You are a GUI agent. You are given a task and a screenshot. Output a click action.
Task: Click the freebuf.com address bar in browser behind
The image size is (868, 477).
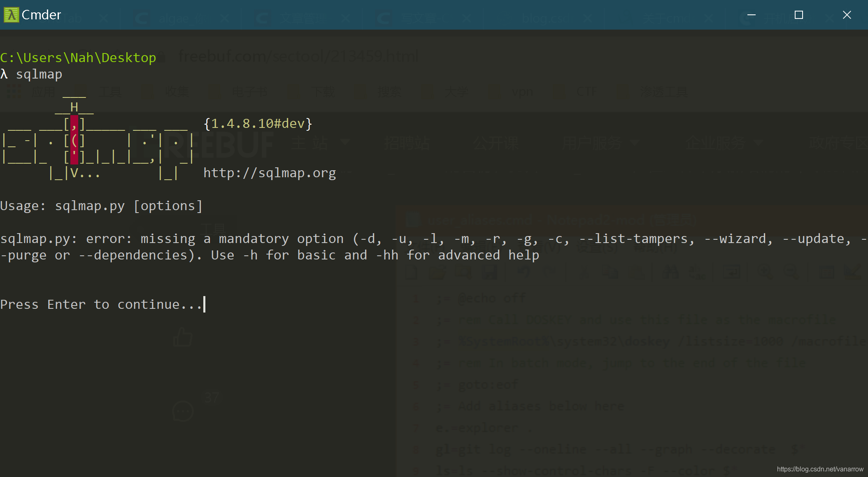[298, 56]
